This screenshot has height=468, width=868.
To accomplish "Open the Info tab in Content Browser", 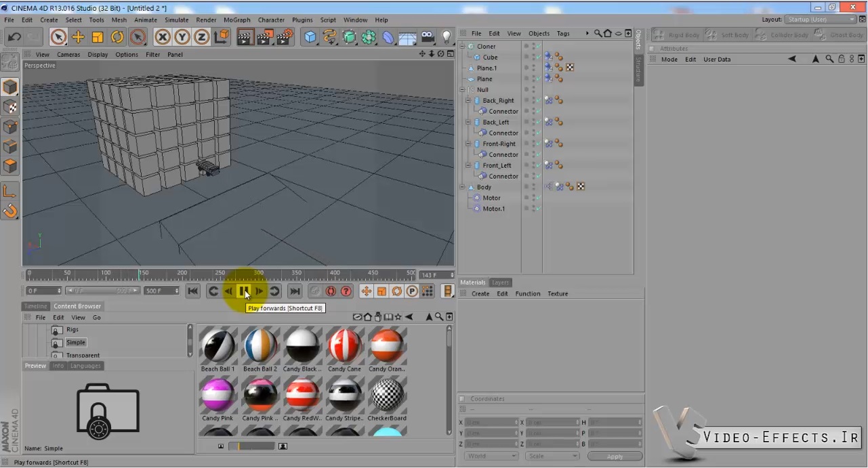I will pos(58,366).
